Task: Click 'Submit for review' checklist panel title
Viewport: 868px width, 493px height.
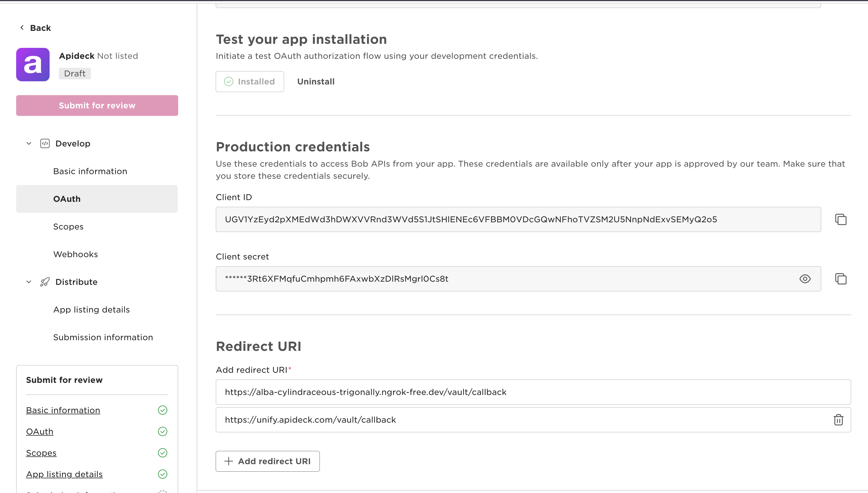Action: (x=64, y=380)
